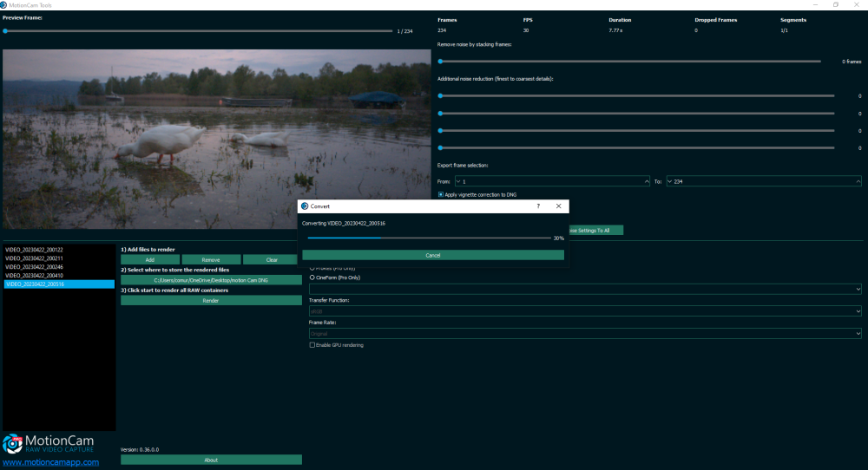Click the Render button
Viewport: 868px width, 470px height.
pos(211,300)
